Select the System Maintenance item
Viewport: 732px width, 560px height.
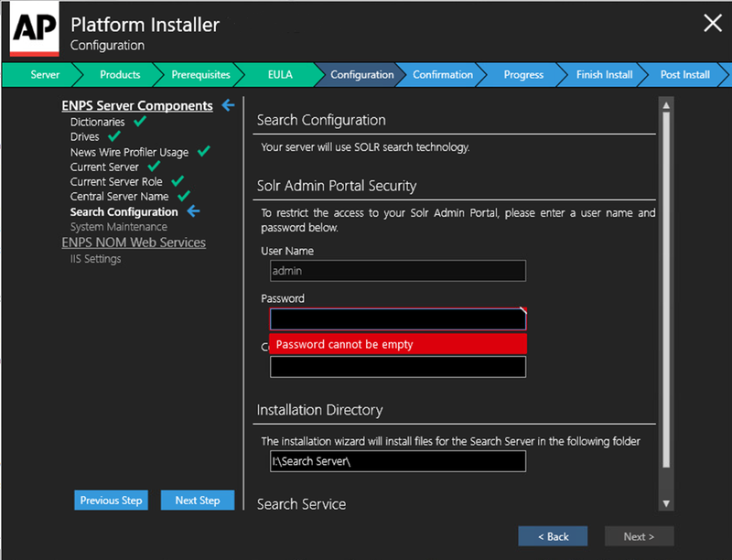[119, 227]
